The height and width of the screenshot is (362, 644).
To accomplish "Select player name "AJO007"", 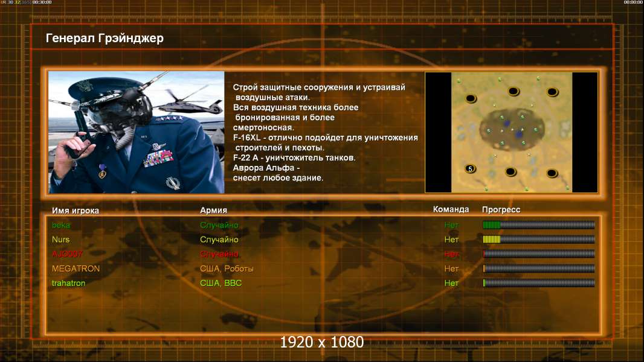I will (67, 254).
